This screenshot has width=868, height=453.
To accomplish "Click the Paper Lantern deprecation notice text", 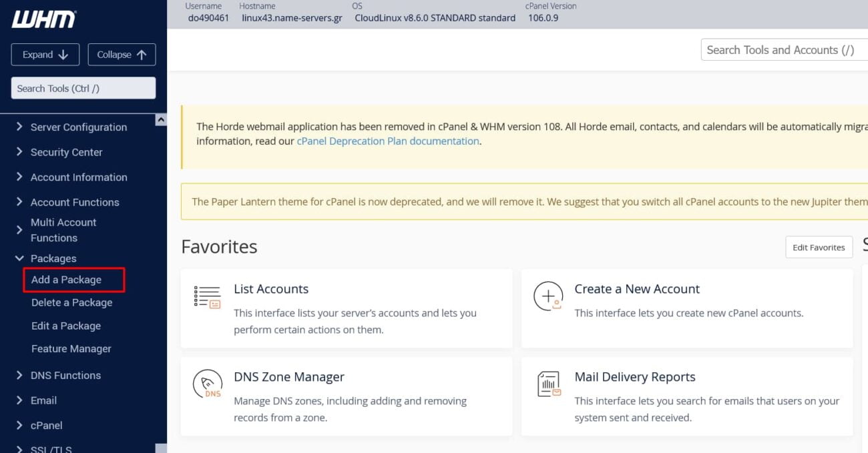I will point(529,201).
